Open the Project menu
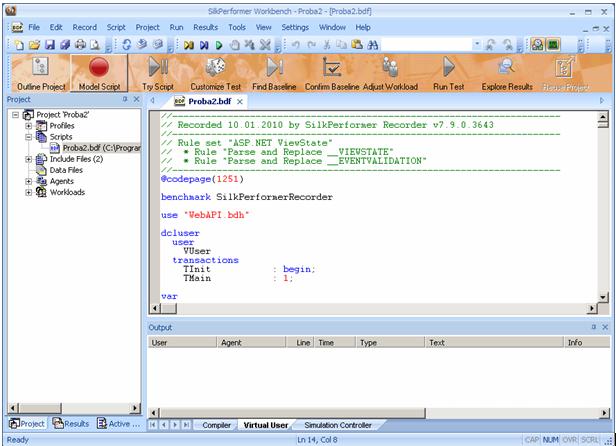Screen dimensions: 616x446 click(147, 28)
